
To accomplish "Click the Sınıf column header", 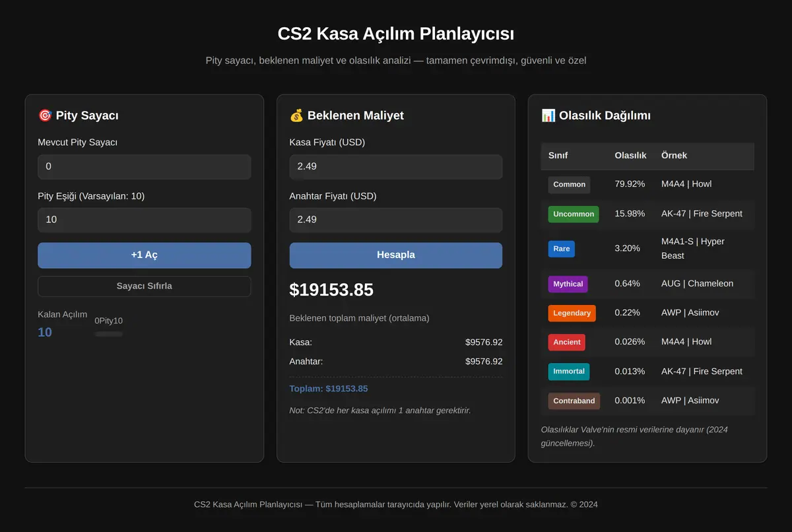I will click(x=558, y=156).
